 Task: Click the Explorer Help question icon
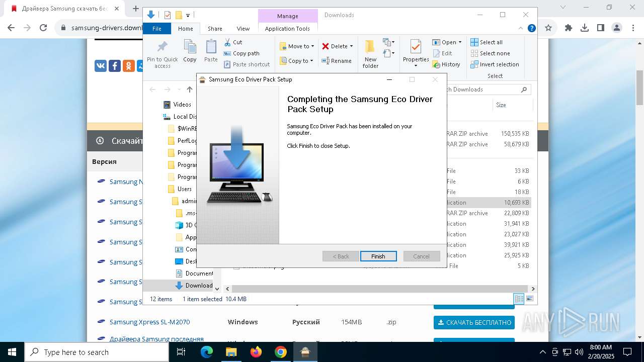pyautogui.click(x=531, y=29)
